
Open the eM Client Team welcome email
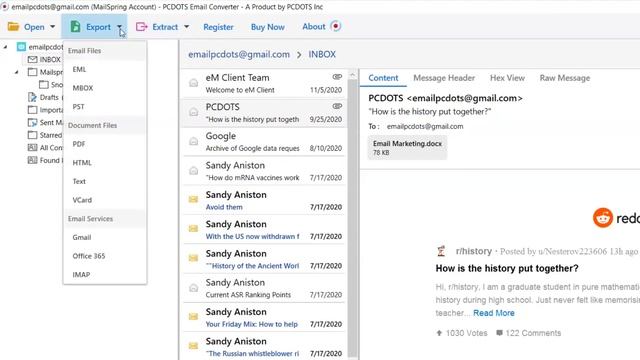click(264, 83)
